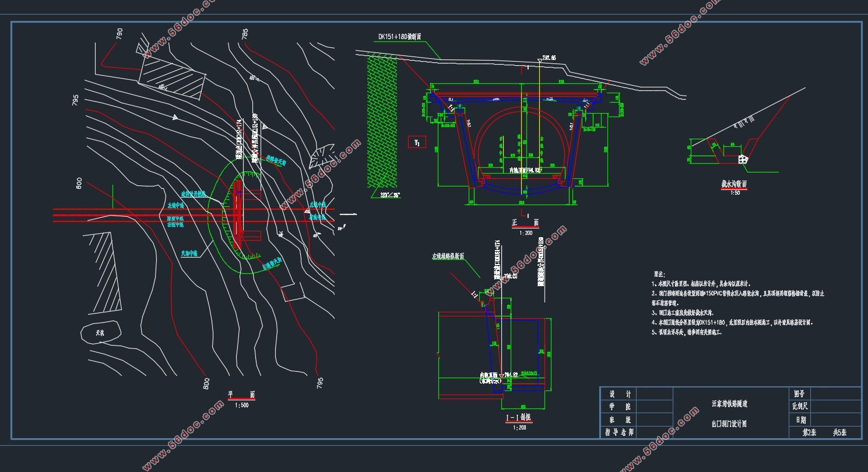Select the 指导老师 title block cell
868x472 pixels.
(x=619, y=432)
